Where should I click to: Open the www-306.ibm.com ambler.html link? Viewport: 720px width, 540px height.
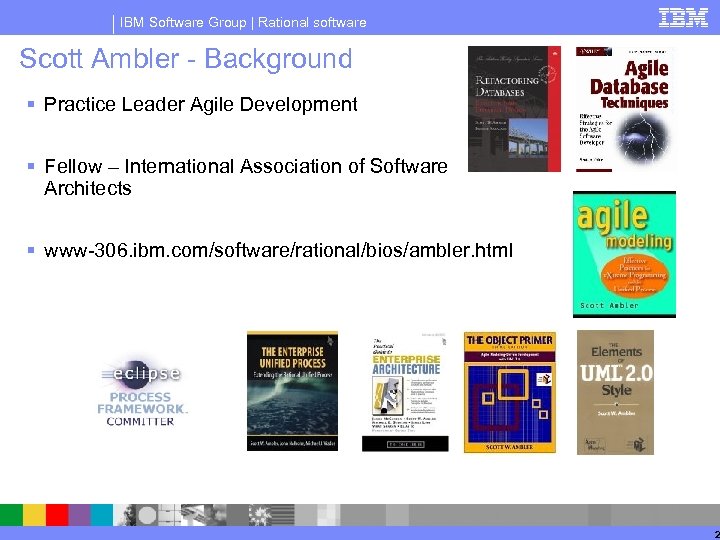pos(278,251)
